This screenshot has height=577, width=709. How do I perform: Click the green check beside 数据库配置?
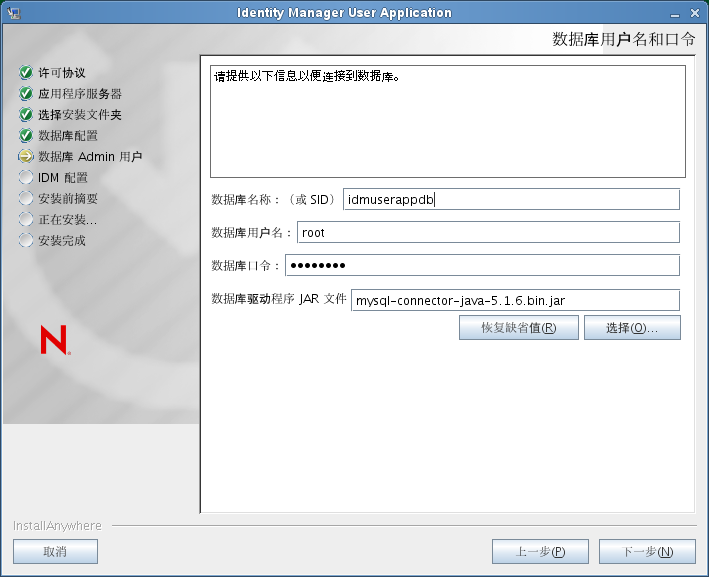pos(26,135)
